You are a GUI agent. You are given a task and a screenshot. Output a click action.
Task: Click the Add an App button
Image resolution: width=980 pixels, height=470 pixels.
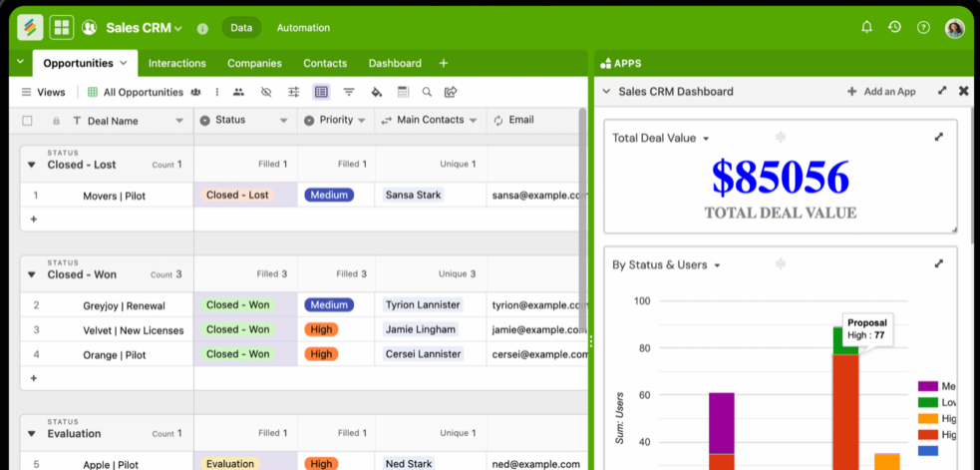click(881, 92)
